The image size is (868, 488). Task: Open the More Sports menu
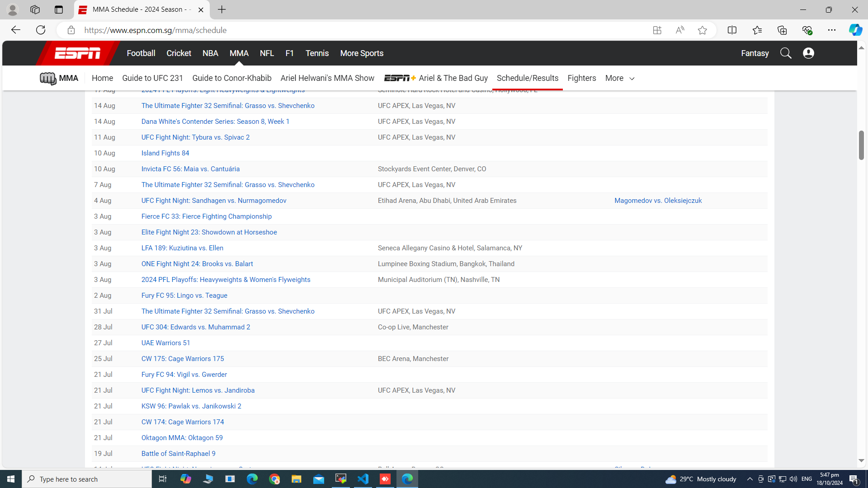(x=362, y=53)
